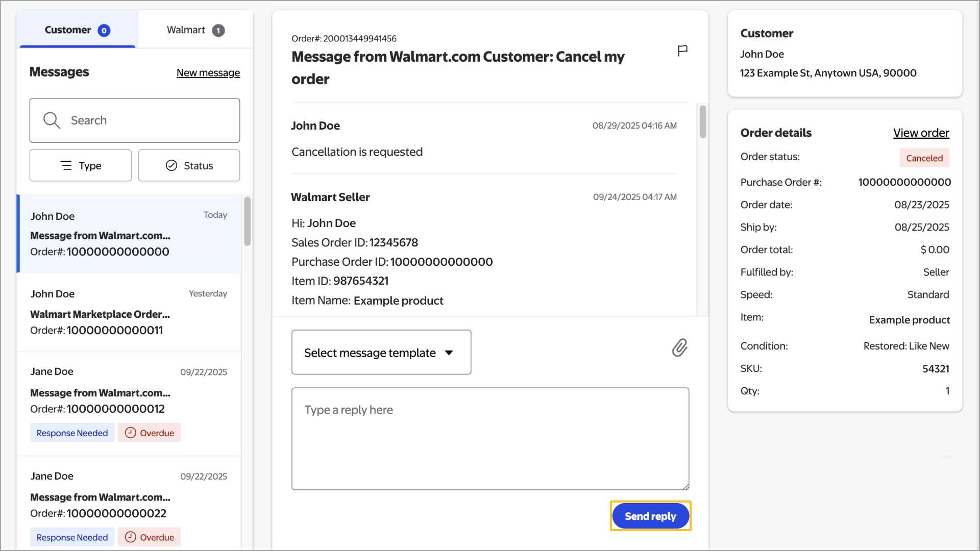Click the paperclip attachment icon
Screen dimensions: 980x551
tap(679, 348)
